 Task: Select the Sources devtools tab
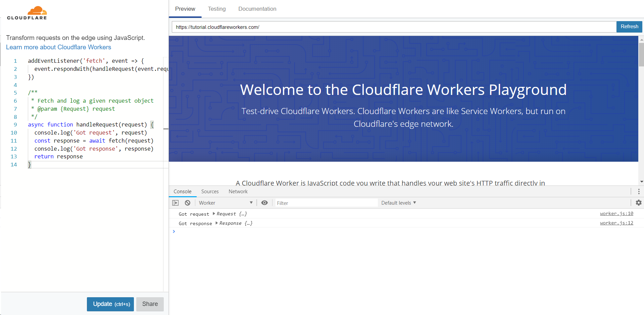[x=210, y=191]
